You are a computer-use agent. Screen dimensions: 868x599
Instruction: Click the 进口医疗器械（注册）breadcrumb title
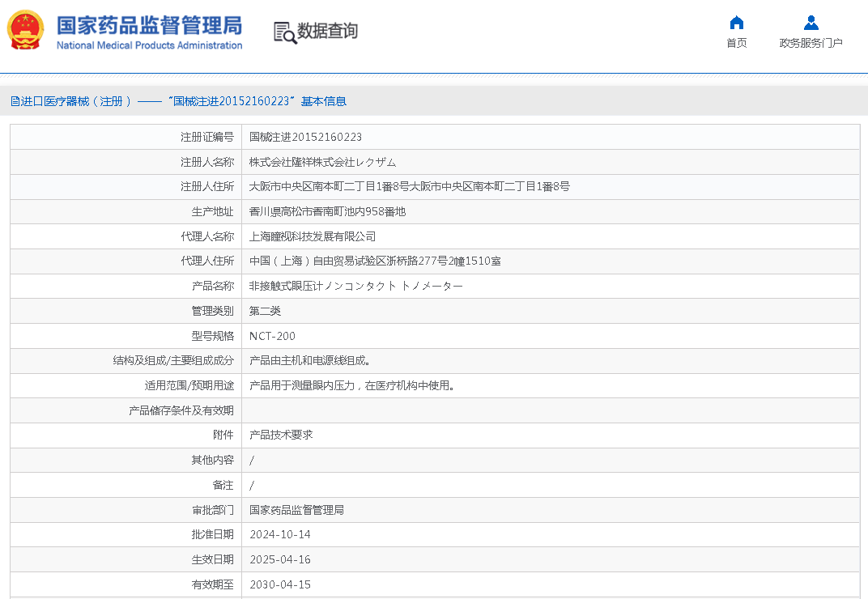[x=76, y=101]
